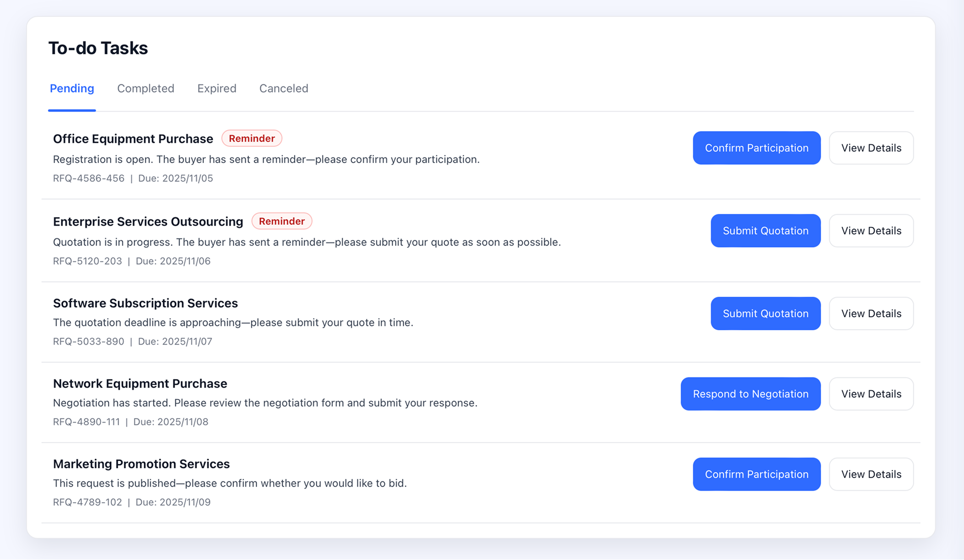Image resolution: width=964 pixels, height=560 pixels.
Task: Confirm participation for Marketing Promotion Services
Action: 756,474
